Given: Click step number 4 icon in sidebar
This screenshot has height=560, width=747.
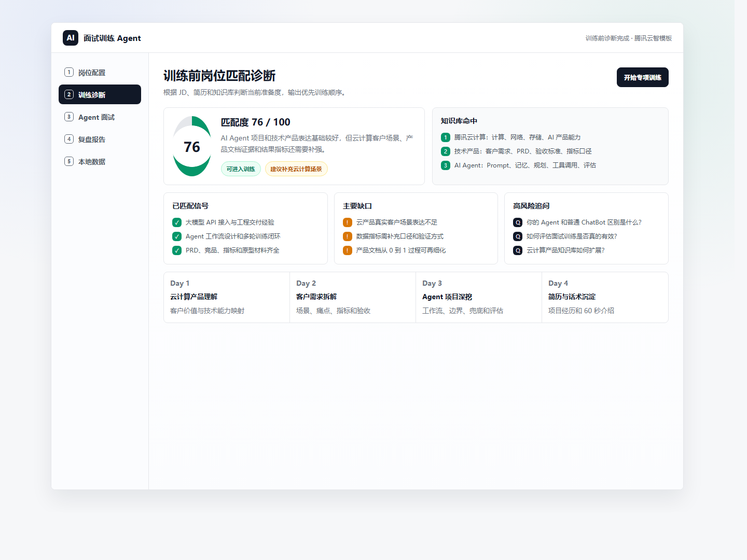Looking at the screenshot, I should [69, 139].
